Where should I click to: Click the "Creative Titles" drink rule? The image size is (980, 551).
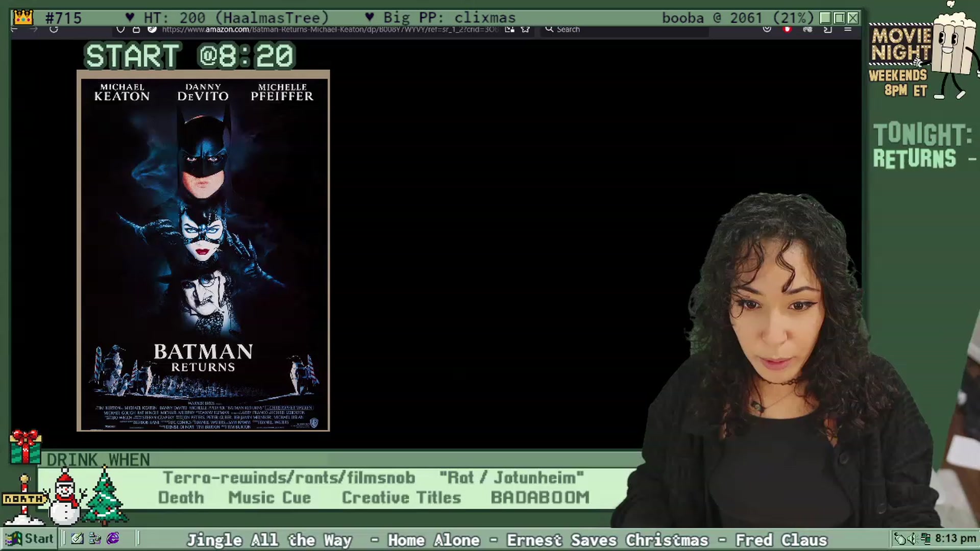click(401, 497)
